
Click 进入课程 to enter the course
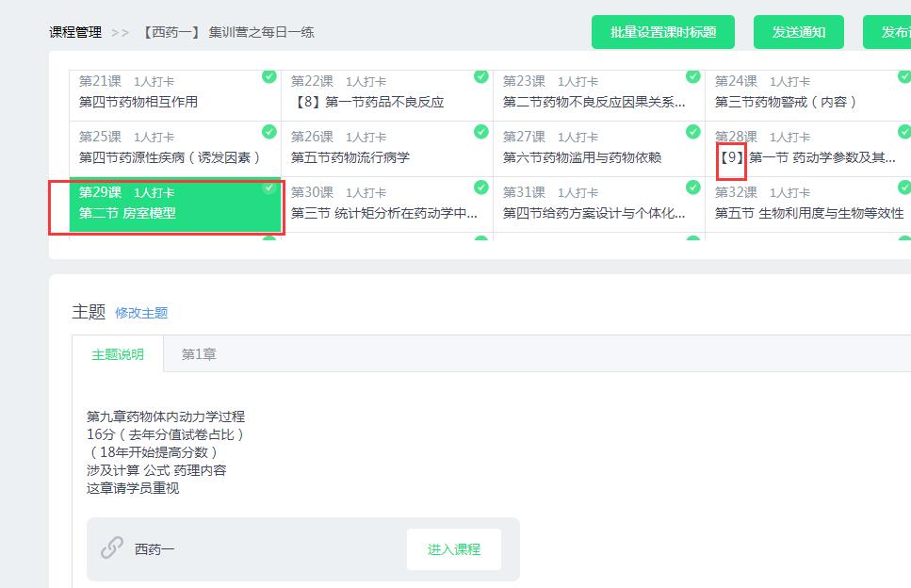453,549
